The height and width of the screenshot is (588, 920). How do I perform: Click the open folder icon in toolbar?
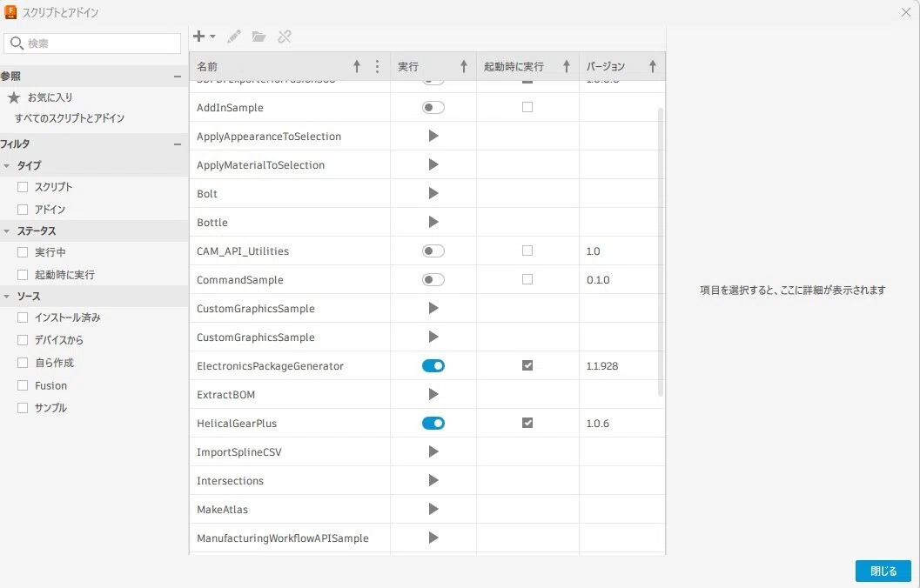point(259,37)
